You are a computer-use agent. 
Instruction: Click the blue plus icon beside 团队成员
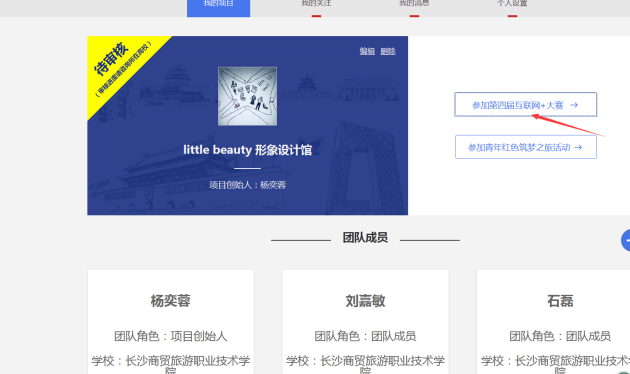coord(626,240)
